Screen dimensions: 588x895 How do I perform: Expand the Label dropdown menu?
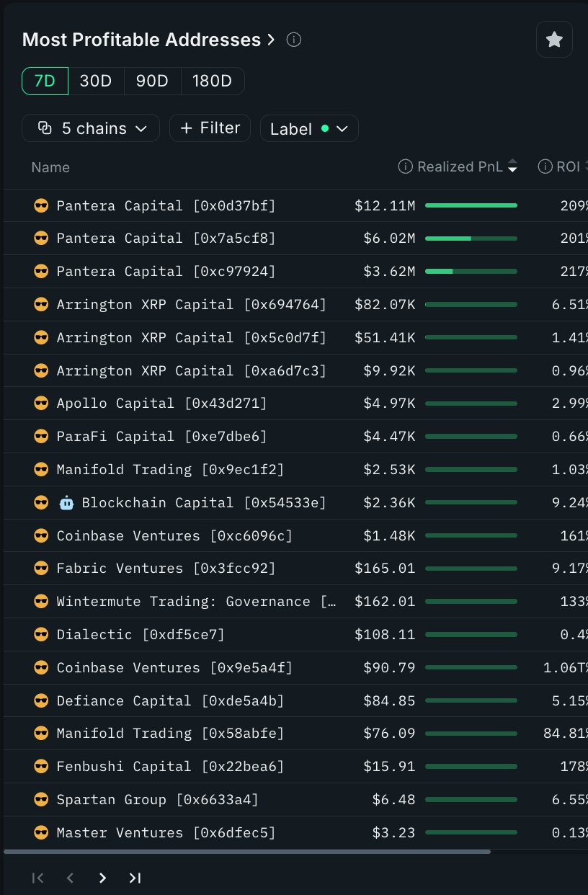[342, 128]
